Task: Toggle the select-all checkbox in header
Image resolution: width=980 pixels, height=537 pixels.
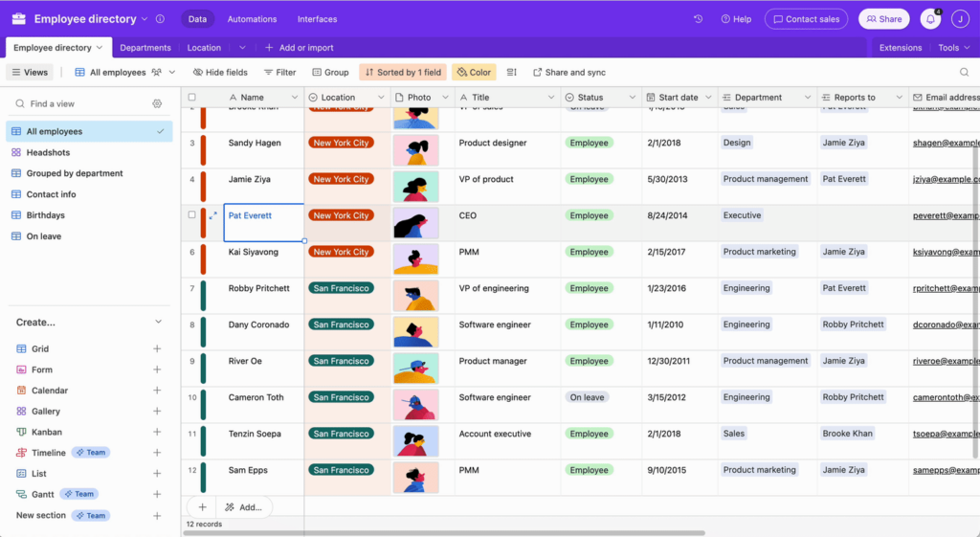Action: coord(191,98)
